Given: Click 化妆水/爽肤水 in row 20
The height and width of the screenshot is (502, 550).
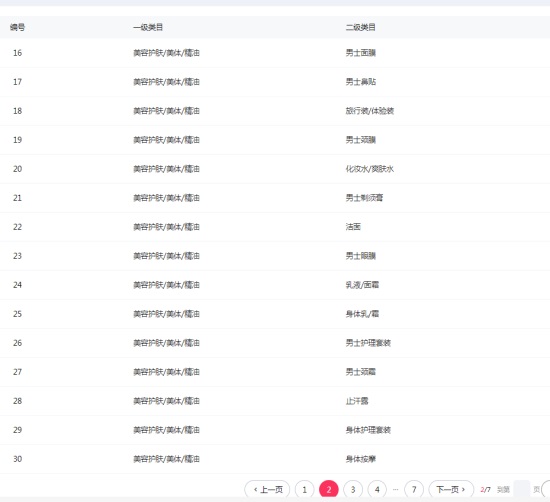Looking at the screenshot, I should point(370,169).
